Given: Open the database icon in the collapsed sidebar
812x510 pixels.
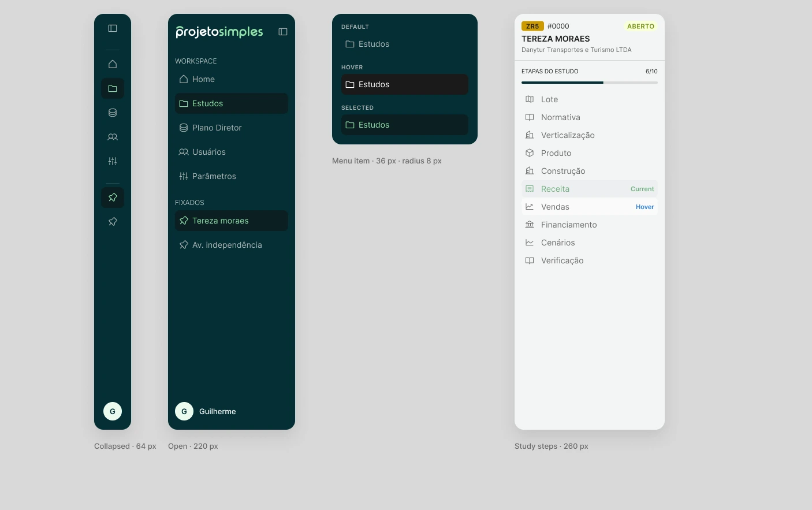Looking at the screenshot, I should (113, 113).
